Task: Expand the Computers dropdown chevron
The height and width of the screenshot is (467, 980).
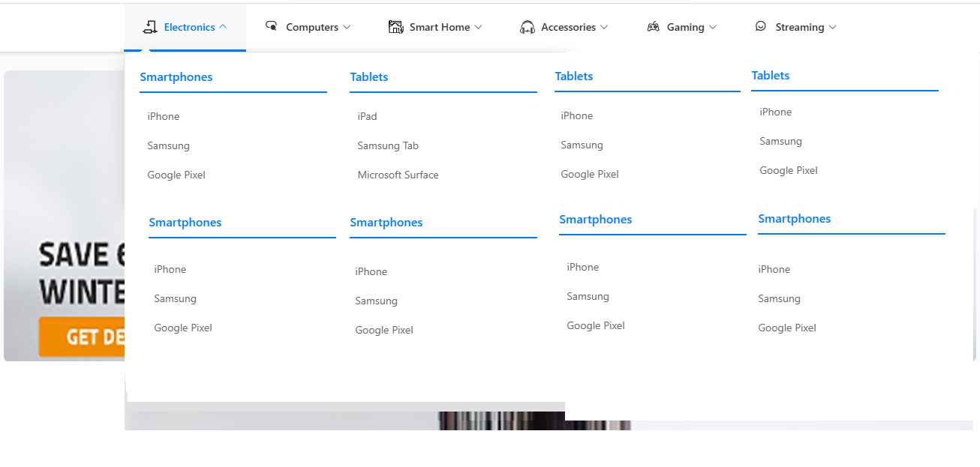Action: (347, 27)
